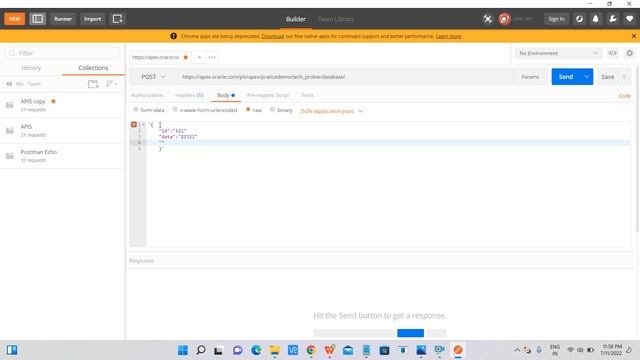Open Microsoft Edge from taskbar
The image size is (640, 360).
(x=256, y=350)
